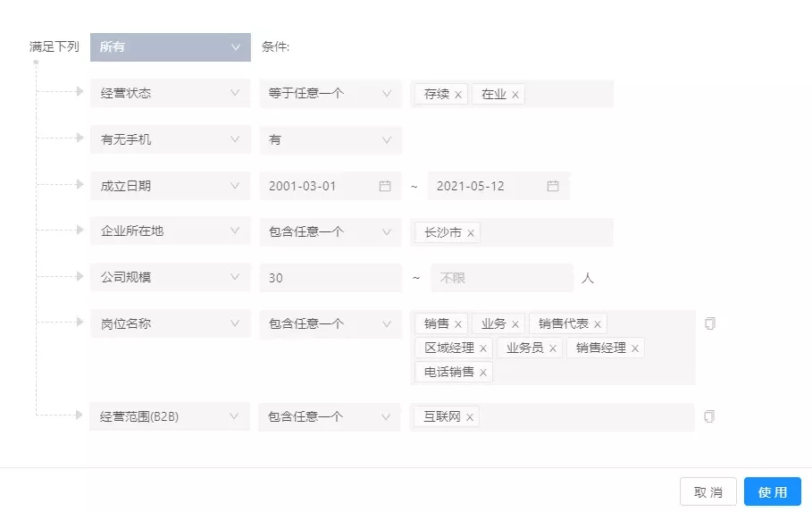This screenshot has width=812, height=512.
Task: Click the 长沙市 tag text
Action: click(x=443, y=232)
